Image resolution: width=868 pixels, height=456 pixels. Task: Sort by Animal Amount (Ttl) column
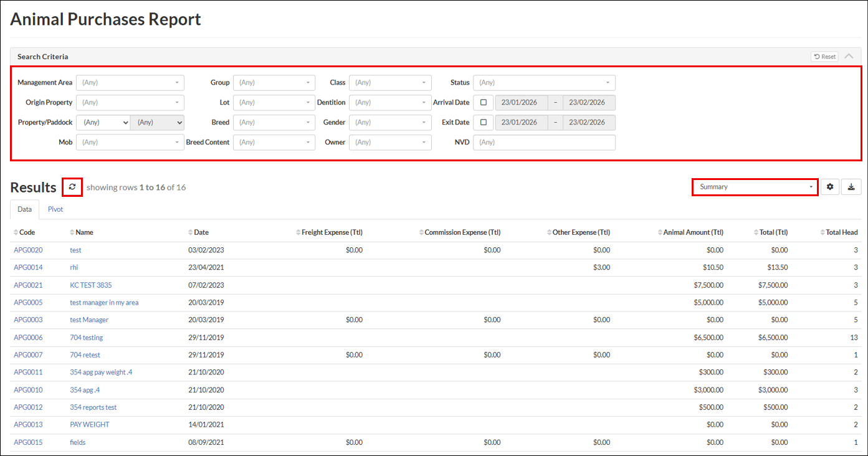point(693,232)
